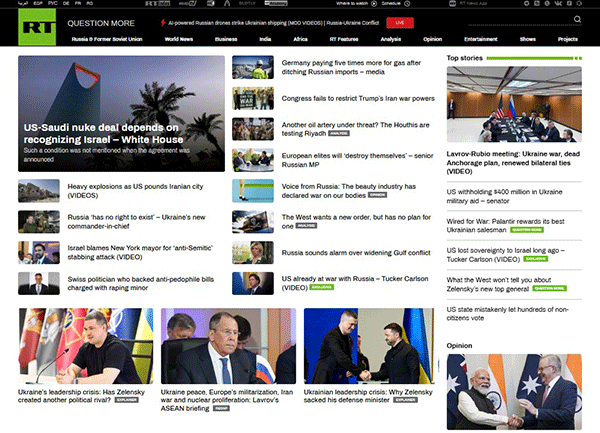Image resolution: width=600 pixels, height=433 pixels.
Task: Open the search magnifier icon
Action: pyautogui.click(x=577, y=19)
